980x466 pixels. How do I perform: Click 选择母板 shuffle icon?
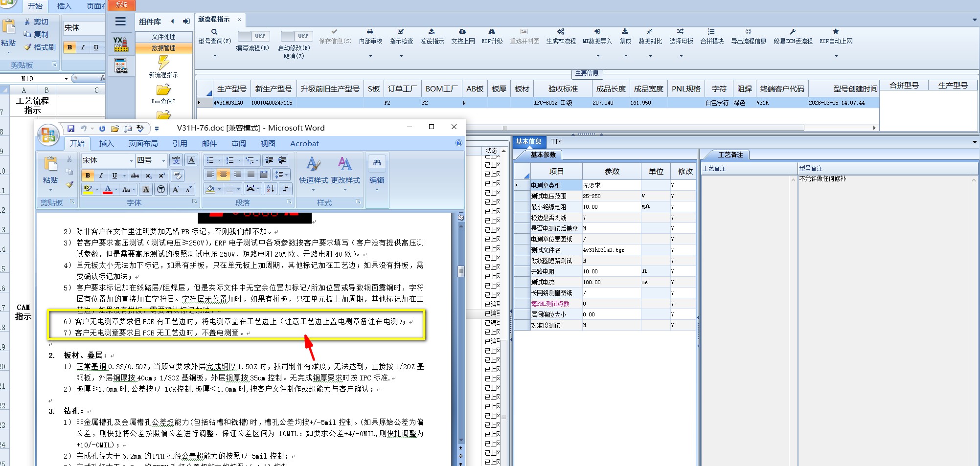coord(681,31)
